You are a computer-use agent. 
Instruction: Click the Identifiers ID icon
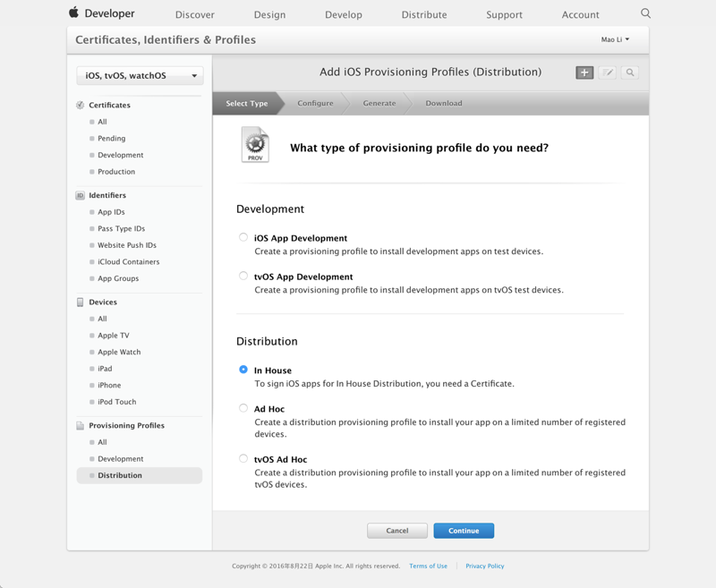point(80,195)
